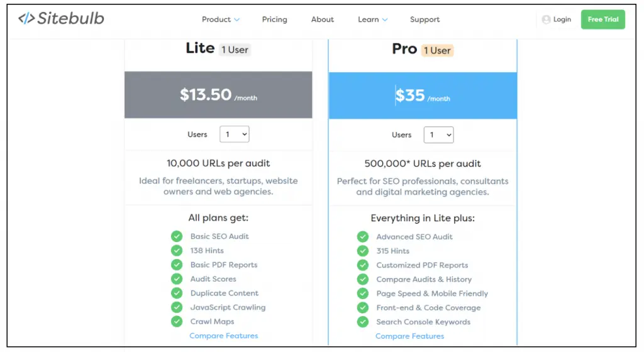This screenshot has width=644, height=352.
Task: Click green checkmark beside Duplicate Content
Action: click(x=177, y=293)
